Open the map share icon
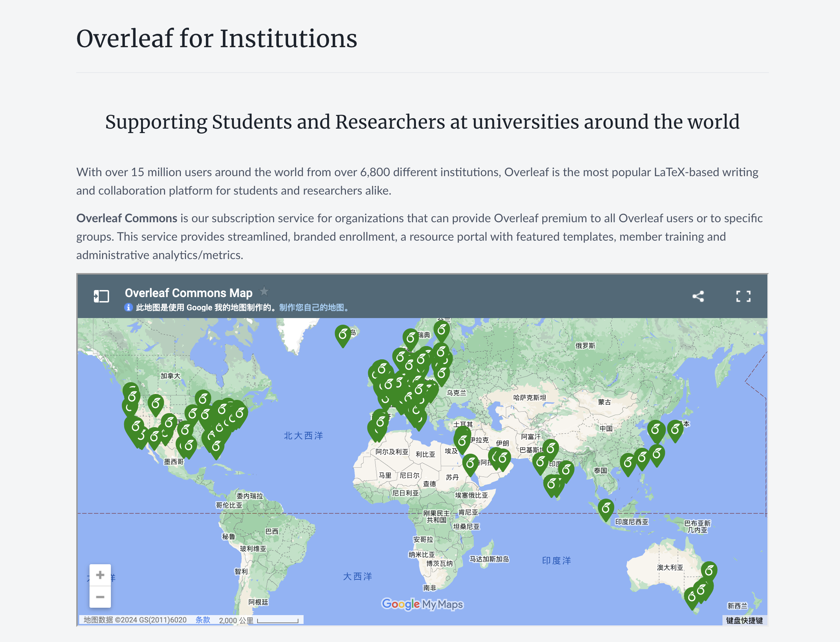840x642 pixels. pyautogui.click(x=698, y=296)
